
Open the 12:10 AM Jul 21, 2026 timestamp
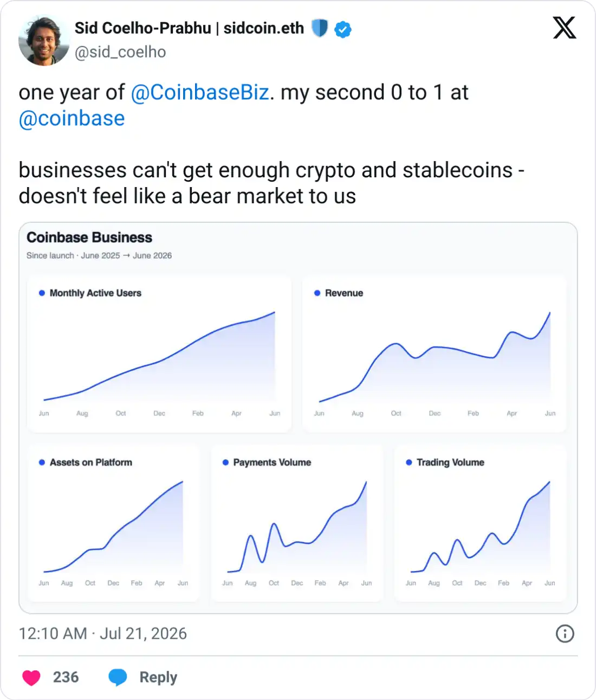point(103,633)
